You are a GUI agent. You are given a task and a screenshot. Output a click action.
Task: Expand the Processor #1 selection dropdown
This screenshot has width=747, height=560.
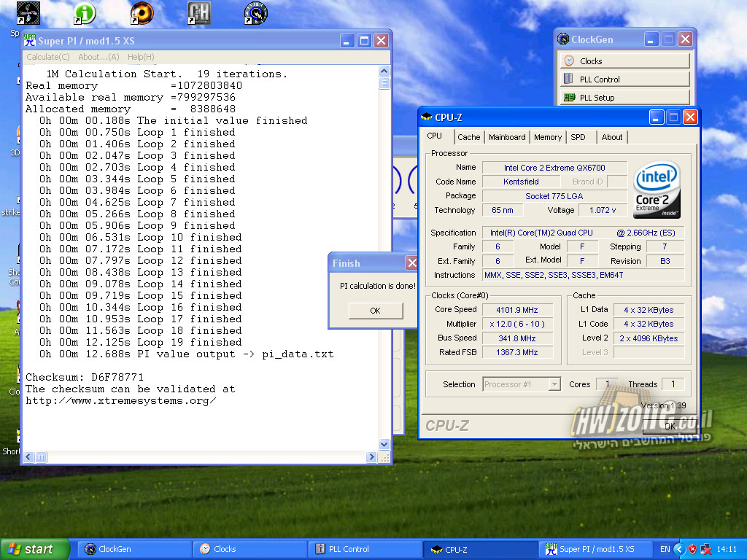point(554,384)
